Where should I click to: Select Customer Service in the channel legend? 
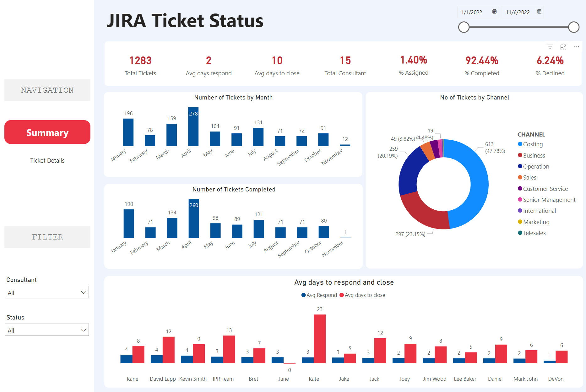543,189
